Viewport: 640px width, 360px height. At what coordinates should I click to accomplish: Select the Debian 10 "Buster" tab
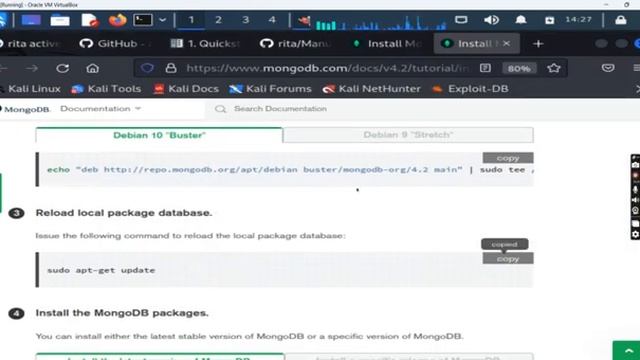pyautogui.click(x=159, y=135)
